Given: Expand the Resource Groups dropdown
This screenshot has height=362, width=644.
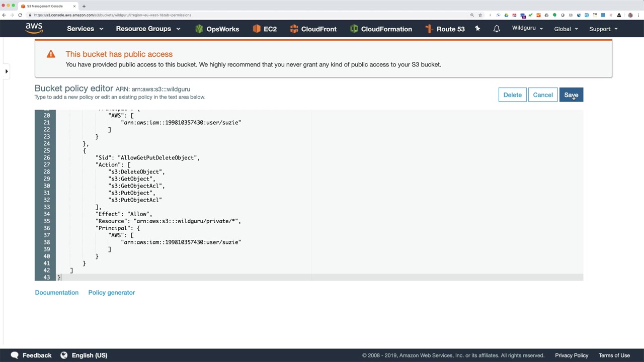Looking at the screenshot, I should pos(148,29).
